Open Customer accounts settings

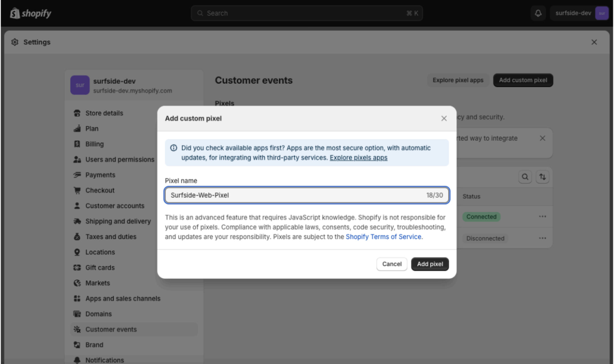pyautogui.click(x=115, y=206)
